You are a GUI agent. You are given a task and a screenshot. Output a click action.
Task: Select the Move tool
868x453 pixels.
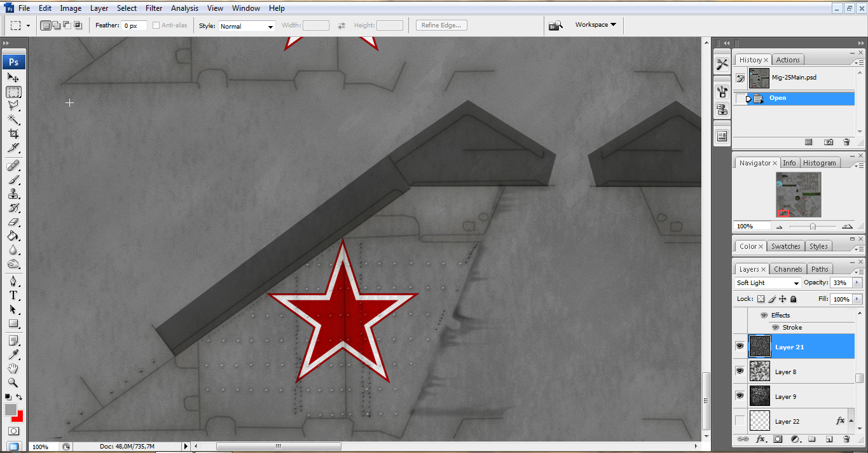pos(13,78)
